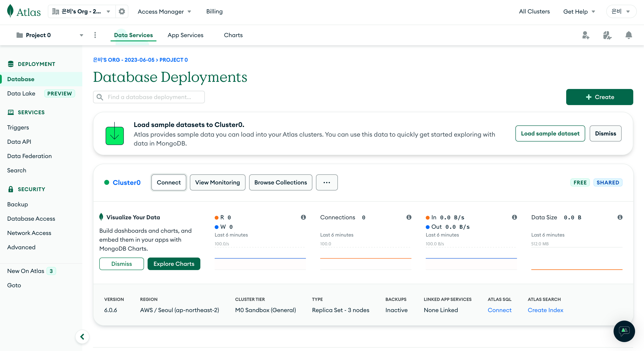
Task: Open Cluster0 more options ellipsis button
Action: point(326,182)
